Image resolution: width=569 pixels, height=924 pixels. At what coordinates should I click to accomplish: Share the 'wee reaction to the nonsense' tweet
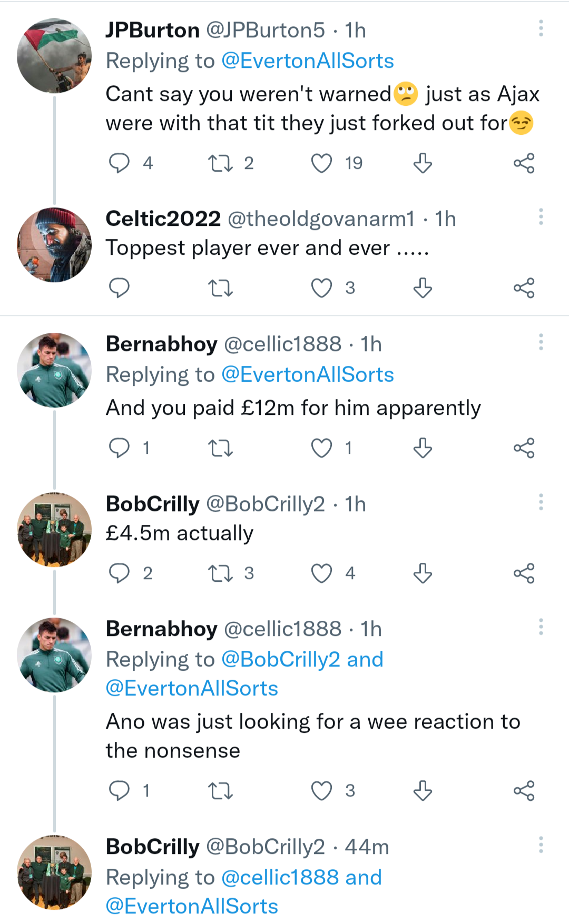pos(524,791)
